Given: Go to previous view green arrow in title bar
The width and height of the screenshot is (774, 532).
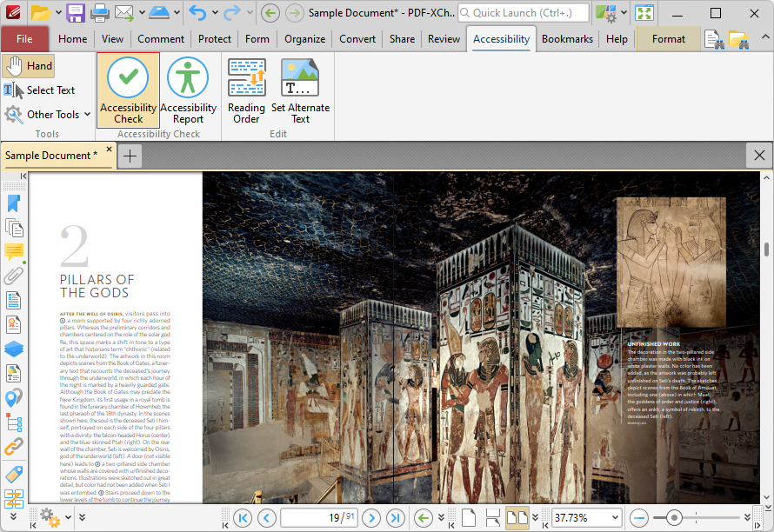Looking at the screenshot, I should [x=270, y=13].
